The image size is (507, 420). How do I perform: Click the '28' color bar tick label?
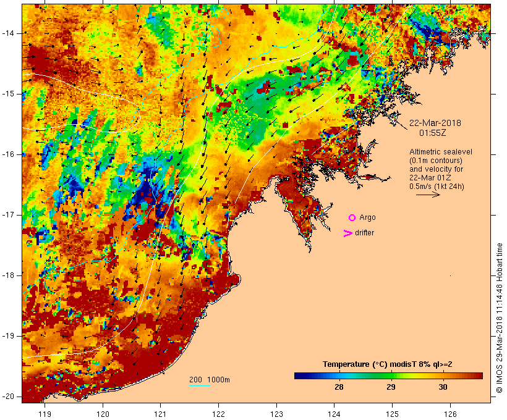point(339,387)
